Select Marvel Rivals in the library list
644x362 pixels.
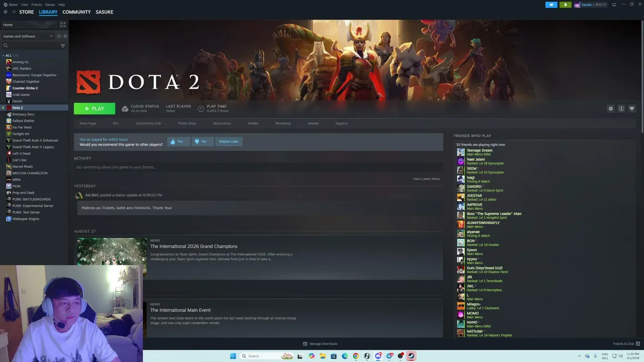[x=23, y=166]
